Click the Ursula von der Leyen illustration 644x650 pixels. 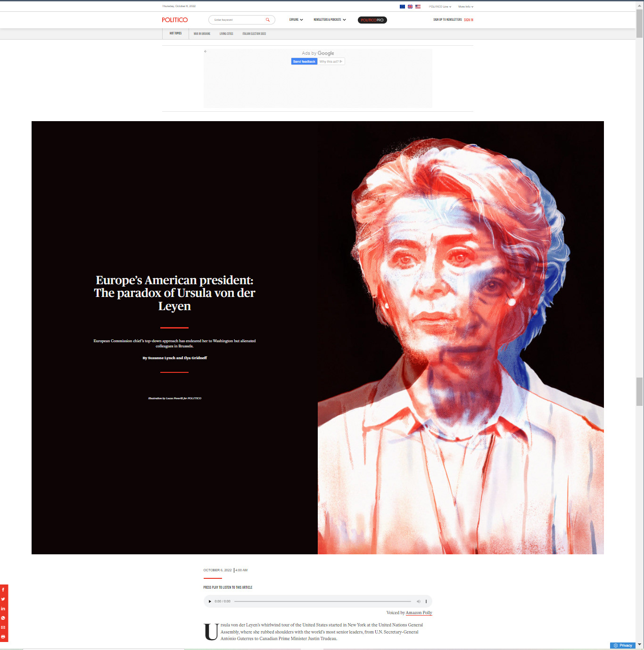point(461,337)
